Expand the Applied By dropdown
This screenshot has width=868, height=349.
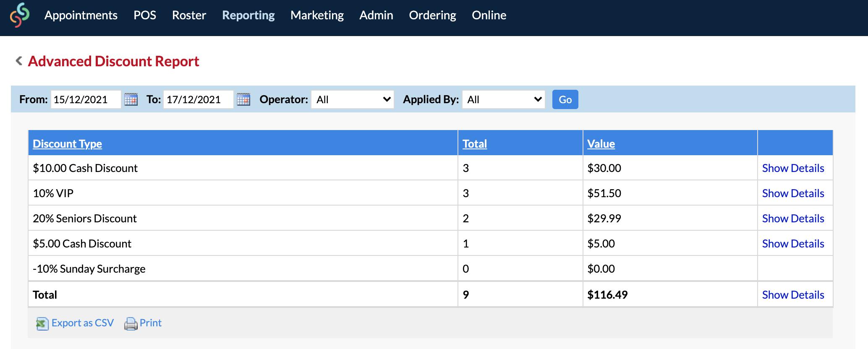click(504, 99)
